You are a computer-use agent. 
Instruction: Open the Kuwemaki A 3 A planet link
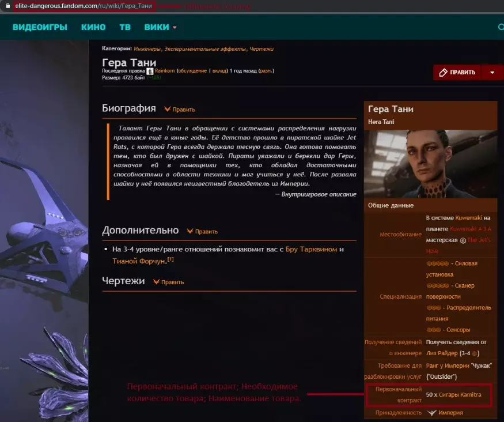click(470, 229)
